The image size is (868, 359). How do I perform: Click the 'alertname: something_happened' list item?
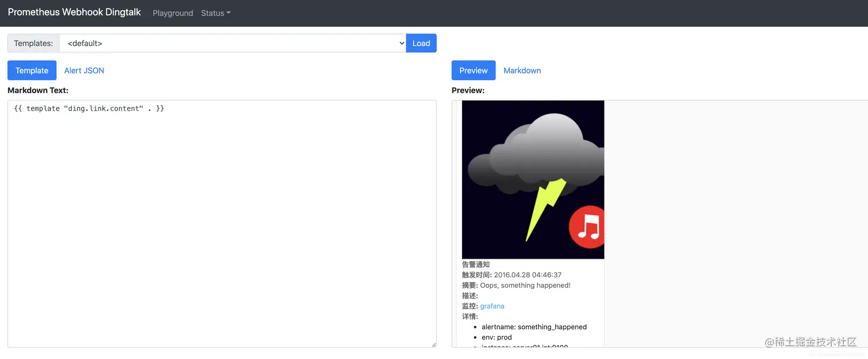(534, 327)
